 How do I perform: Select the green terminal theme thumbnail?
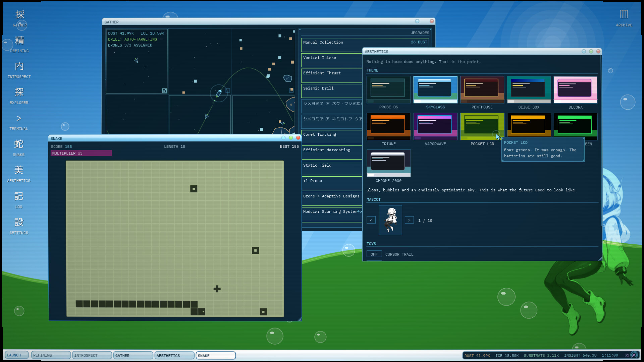[x=576, y=125]
